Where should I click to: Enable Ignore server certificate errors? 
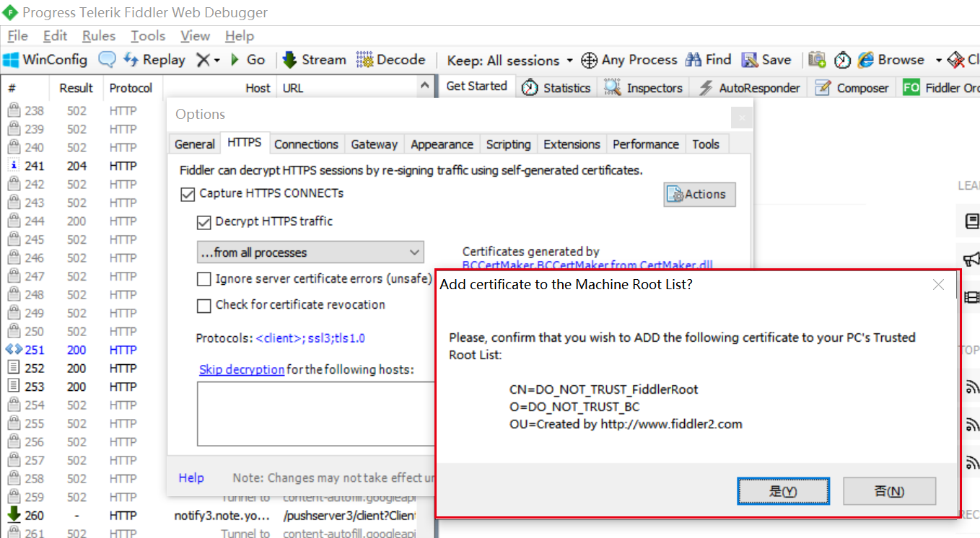click(x=204, y=279)
